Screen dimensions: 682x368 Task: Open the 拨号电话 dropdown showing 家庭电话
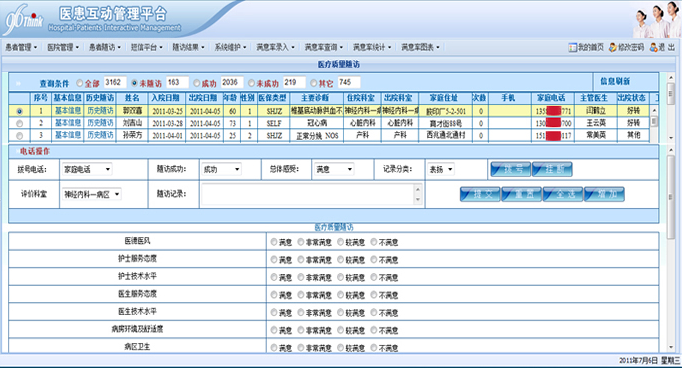pos(87,169)
